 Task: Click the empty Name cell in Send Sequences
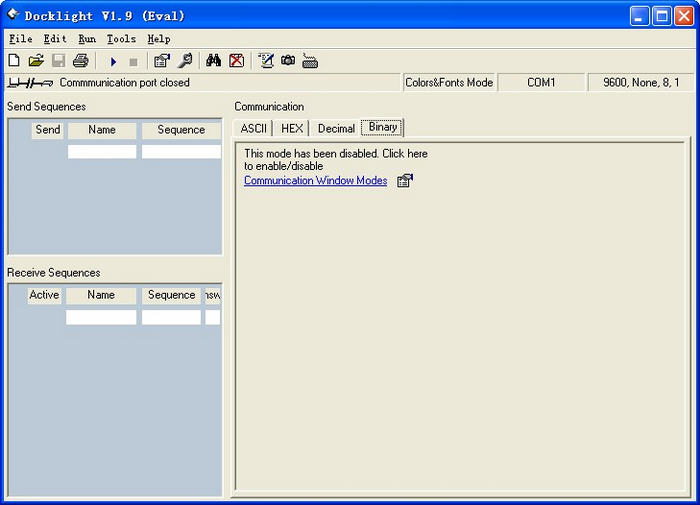[x=102, y=151]
